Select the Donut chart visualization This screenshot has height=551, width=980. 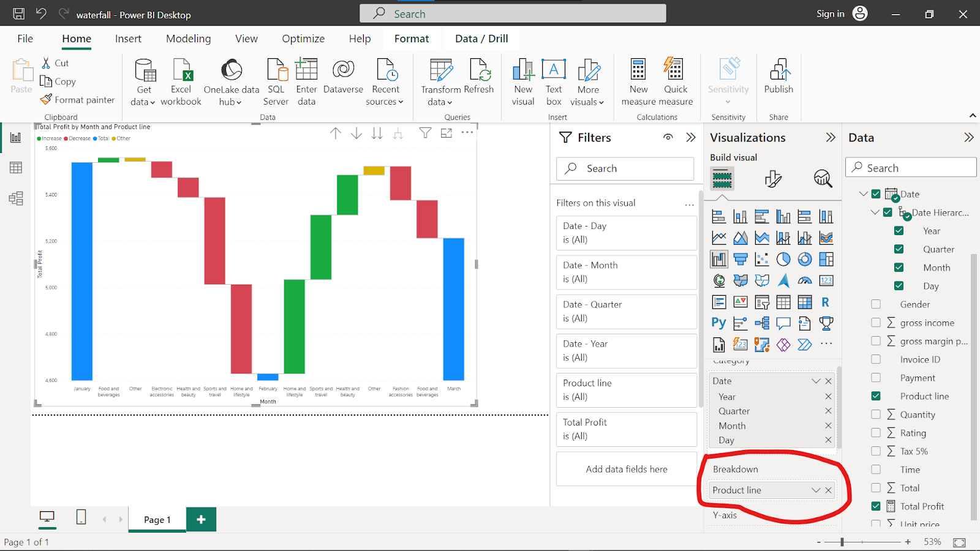805,259
